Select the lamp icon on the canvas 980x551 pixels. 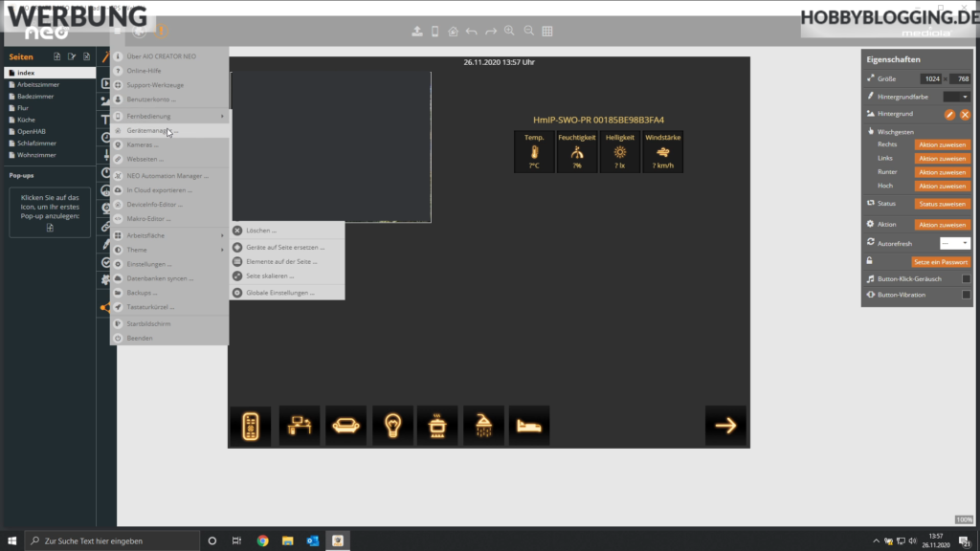point(391,425)
